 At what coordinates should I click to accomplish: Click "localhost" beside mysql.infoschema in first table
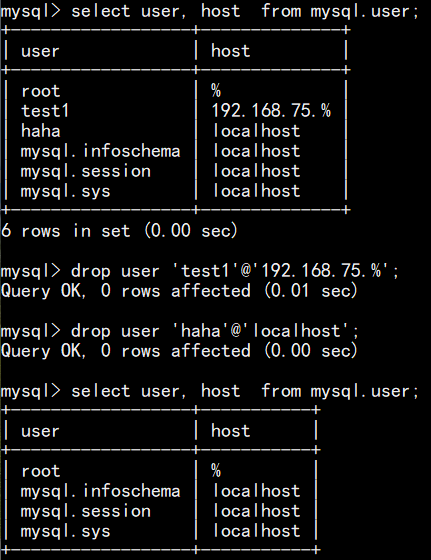point(256,151)
